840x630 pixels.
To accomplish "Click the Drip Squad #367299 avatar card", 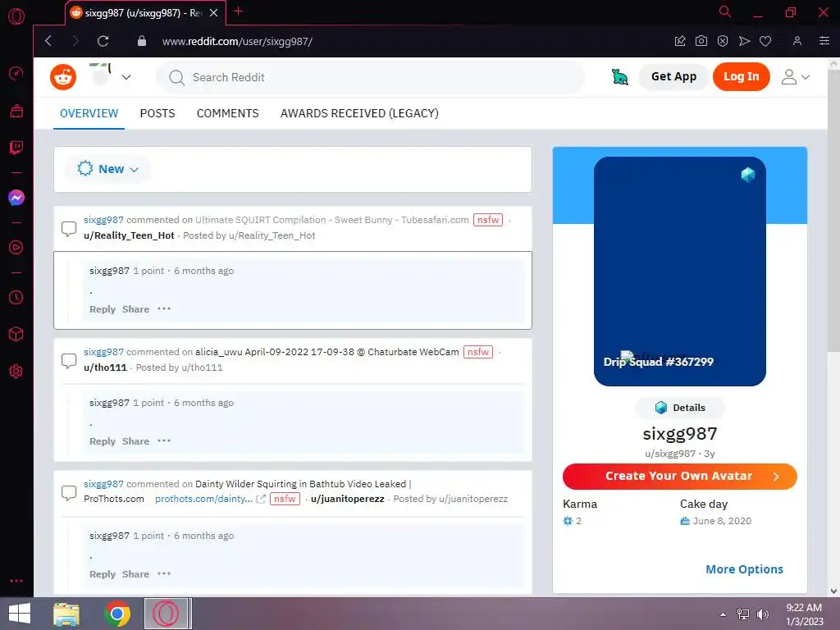I will click(680, 271).
